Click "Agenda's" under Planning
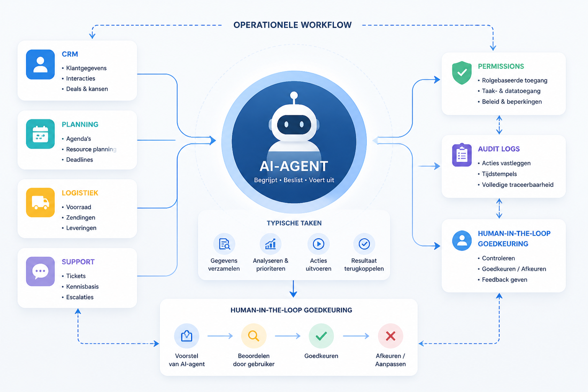Image resolution: width=588 pixels, height=392 pixels. coord(78,139)
